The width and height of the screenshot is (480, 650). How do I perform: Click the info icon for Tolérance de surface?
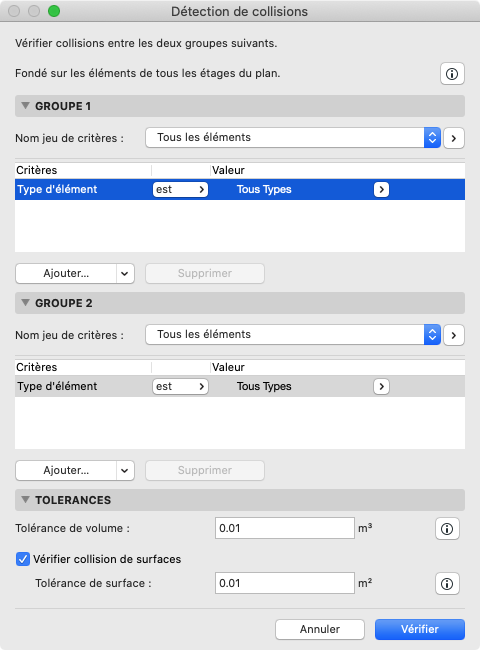[x=447, y=584]
